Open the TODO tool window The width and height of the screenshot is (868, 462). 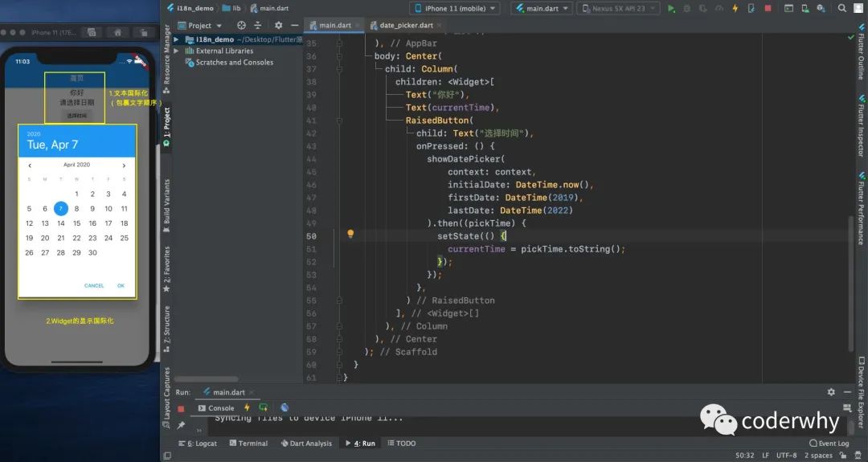(x=401, y=444)
